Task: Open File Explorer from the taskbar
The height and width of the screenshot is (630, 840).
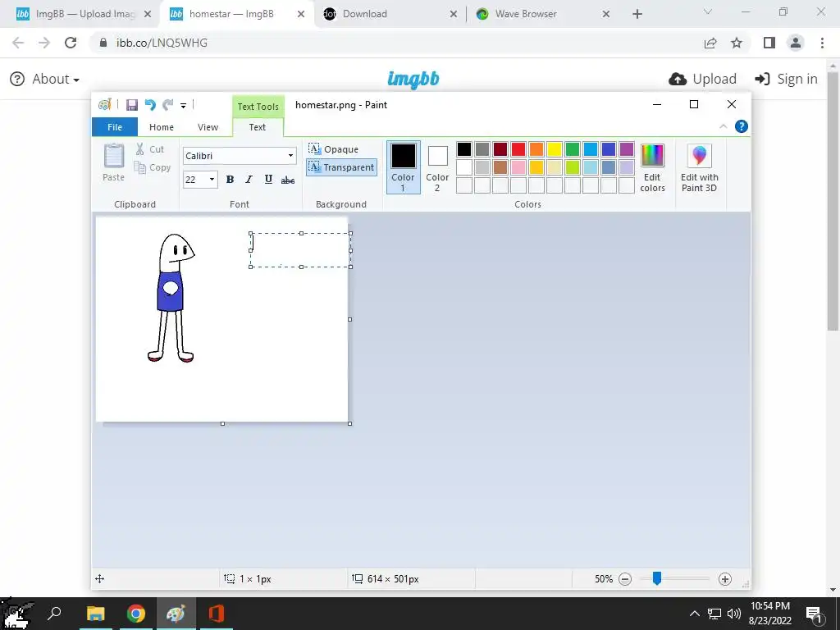Action: pos(96,614)
